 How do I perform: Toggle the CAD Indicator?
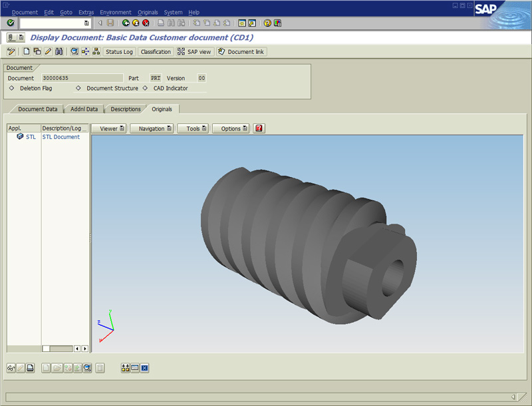coord(146,88)
